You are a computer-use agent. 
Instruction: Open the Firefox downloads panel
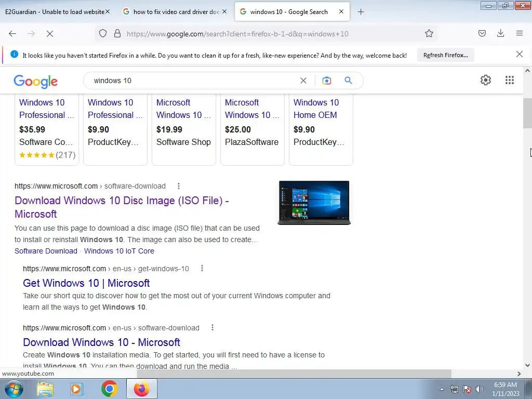click(x=500, y=33)
